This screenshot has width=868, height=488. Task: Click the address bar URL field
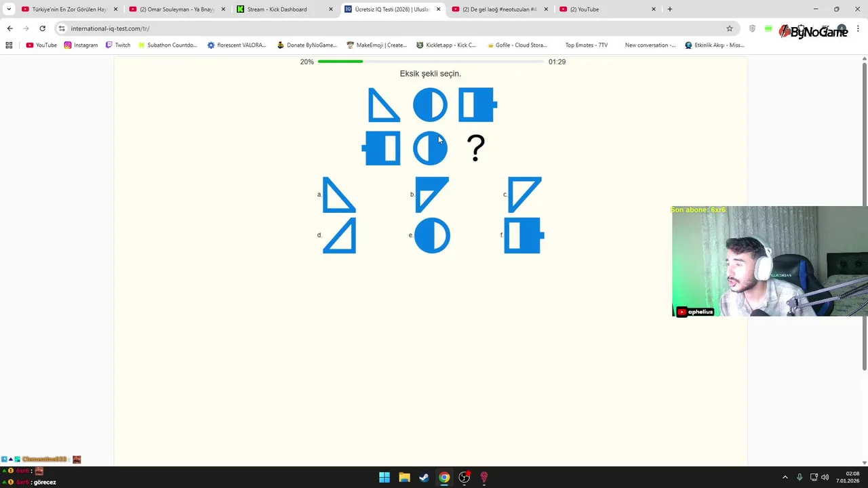click(393, 28)
